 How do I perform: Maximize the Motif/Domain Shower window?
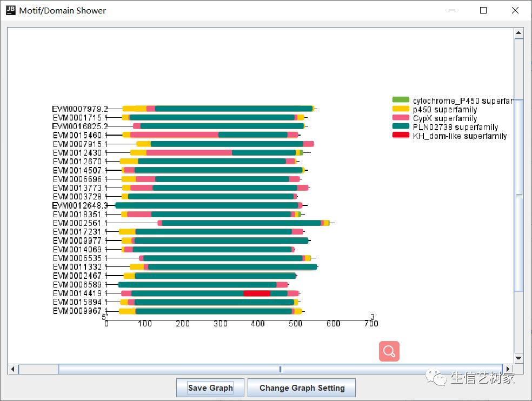point(483,10)
